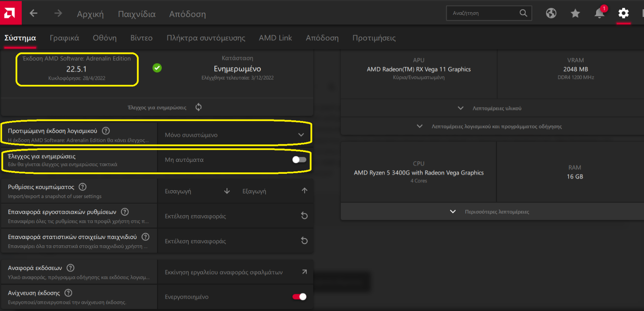The image size is (644, 311).
Task: Open the Μόνο συνιστώμενο dropdown
Action: point(235,135)
